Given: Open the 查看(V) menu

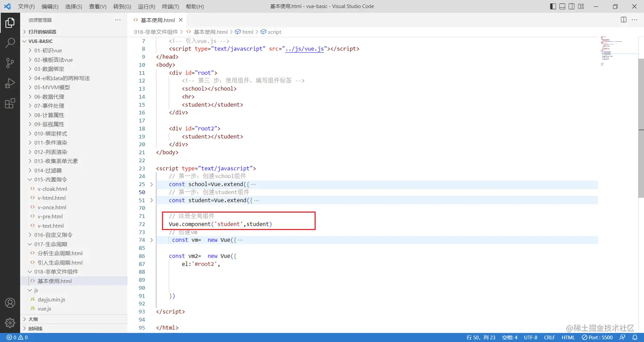Looking at the screenshot, I should tap(98, 6).
